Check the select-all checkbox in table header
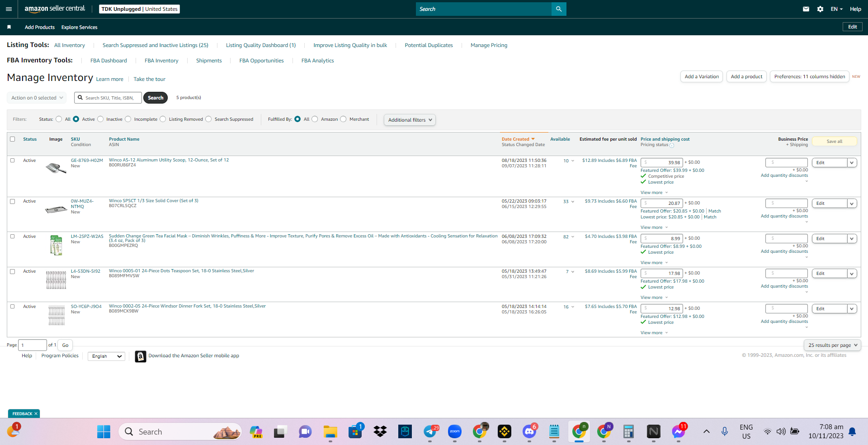This screenshot has height=445, width=868. pyautogui.click(x=13, y=139)
